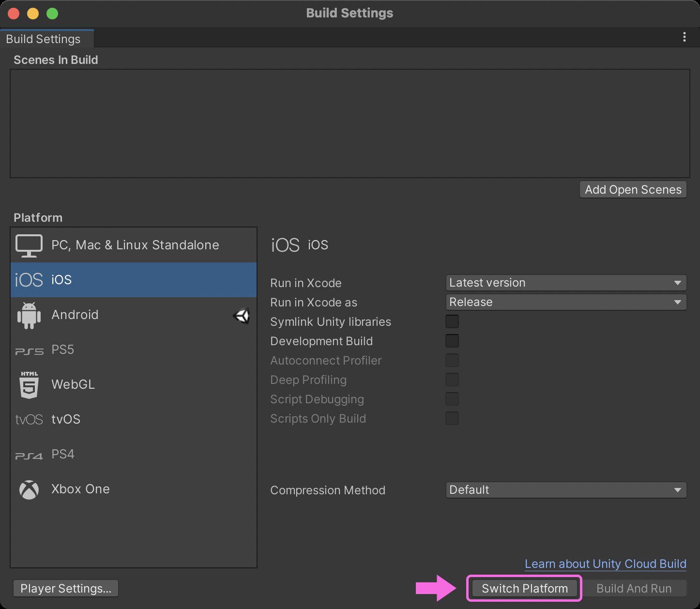Select the WebGL platform label
Image resolution: width=700 pixels, height=609 pixels.
pos(73,384)
